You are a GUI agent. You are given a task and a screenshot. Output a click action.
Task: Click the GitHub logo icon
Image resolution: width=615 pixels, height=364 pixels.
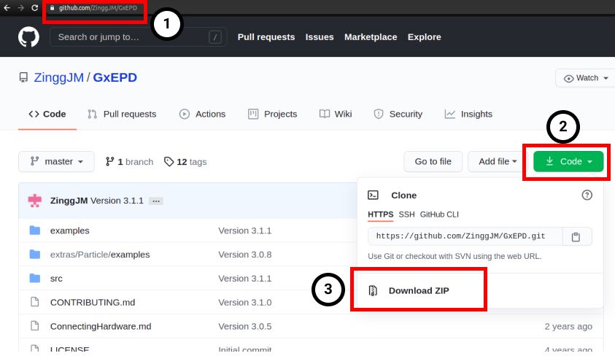[28, 37]
